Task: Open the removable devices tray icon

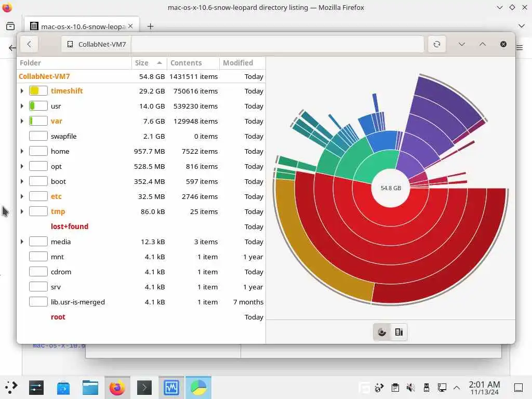Action: click(426, 388)
